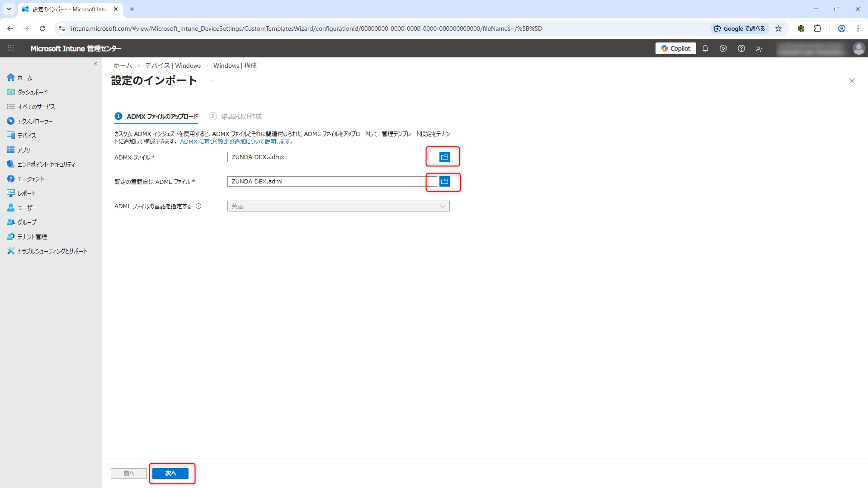The width and height of the screenshot is (868, 488).
Task: Click the help question mark icon
Action: (x=741, y=48)
